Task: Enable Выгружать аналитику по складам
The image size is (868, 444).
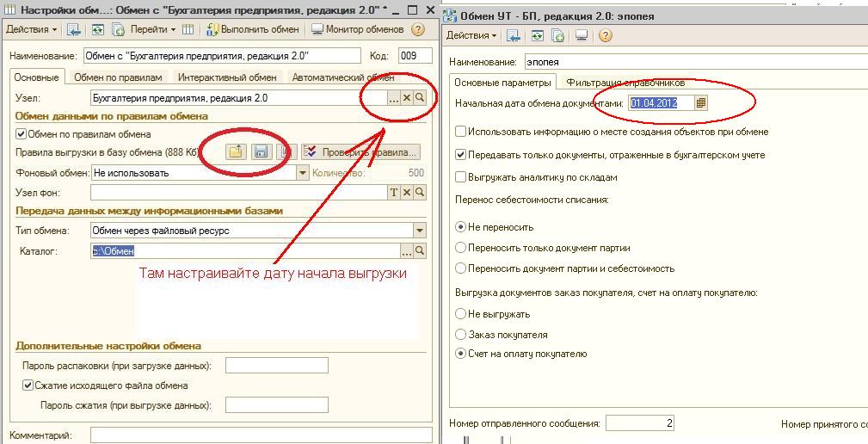Action: 460,178
